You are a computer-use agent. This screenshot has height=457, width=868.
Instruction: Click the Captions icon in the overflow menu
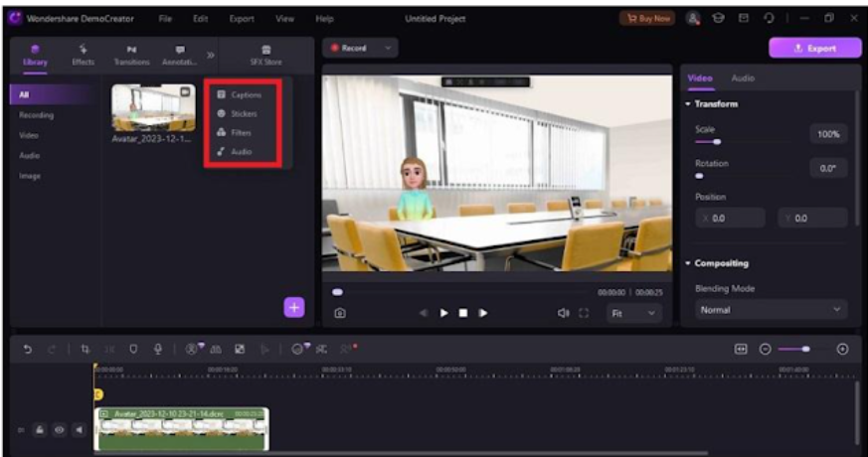tap(222, 94)
